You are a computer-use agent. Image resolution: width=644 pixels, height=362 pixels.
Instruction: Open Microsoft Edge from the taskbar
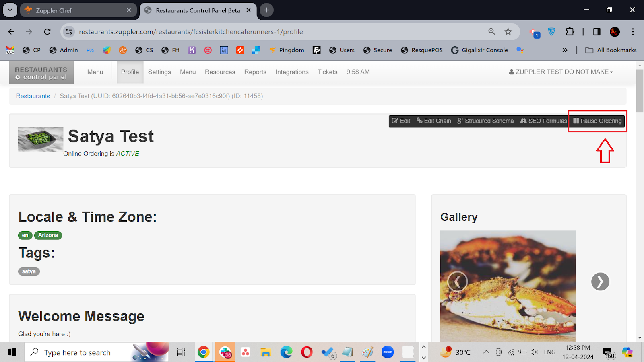pyautogui.click(x=286, y=352)
